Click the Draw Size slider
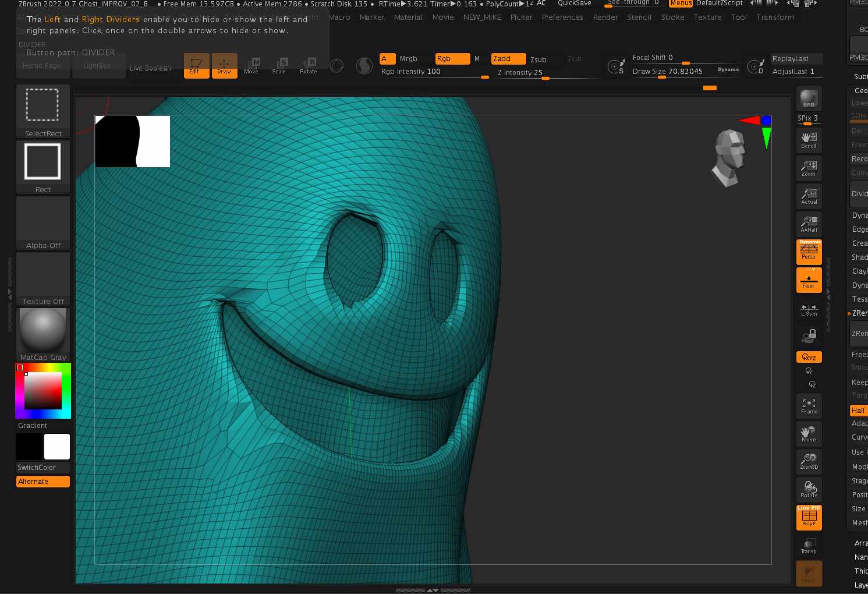868x594 pixels. (686, 72)
